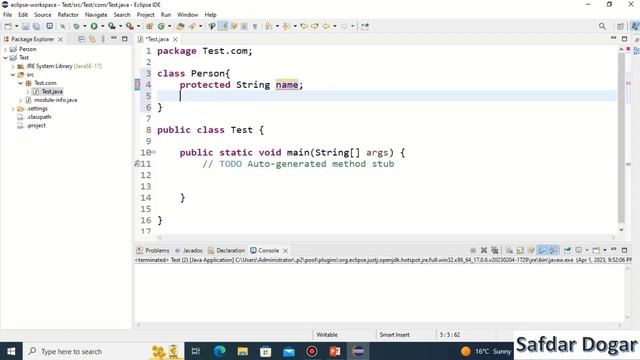Click the Coverage run toolbar icon

(112, 26)
